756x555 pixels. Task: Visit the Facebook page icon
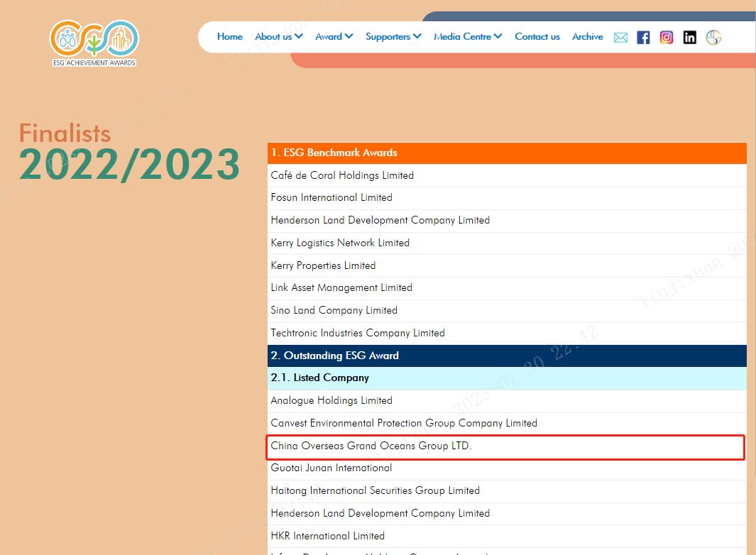pyautogui.click(x=643, y=37)
